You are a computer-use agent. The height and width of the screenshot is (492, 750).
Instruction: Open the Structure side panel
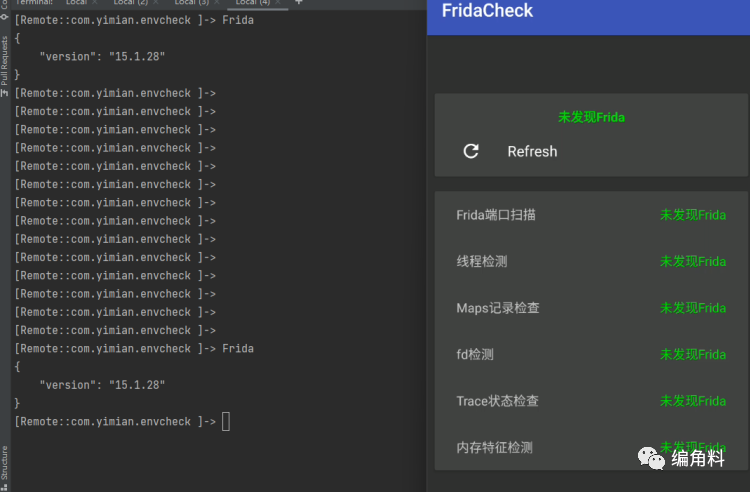(x=4, y=467)
